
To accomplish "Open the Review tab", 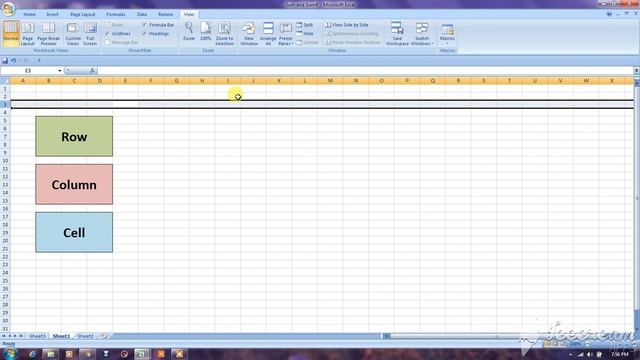I will pyautogui.click(x=165, y=14).
